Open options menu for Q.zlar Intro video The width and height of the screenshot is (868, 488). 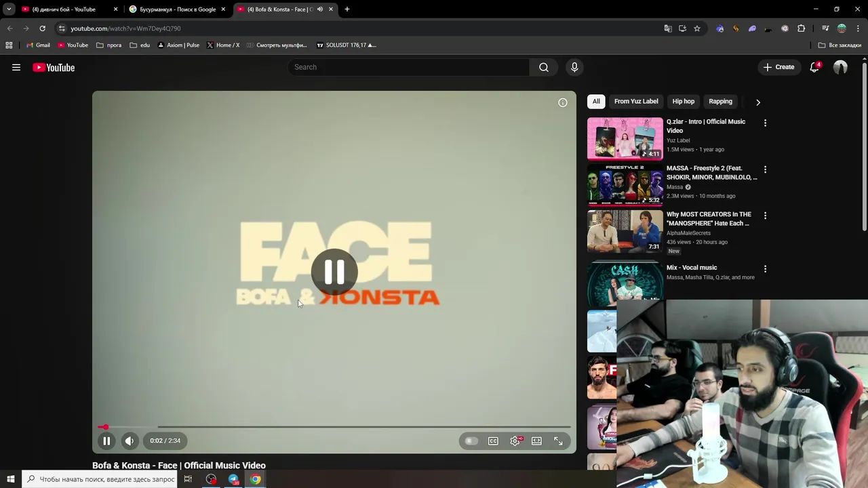point(765,123)
